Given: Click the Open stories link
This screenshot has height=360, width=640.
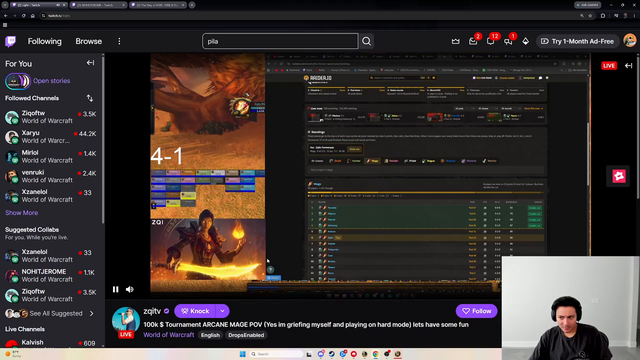Looking at the screenshot, I should 51,81.
